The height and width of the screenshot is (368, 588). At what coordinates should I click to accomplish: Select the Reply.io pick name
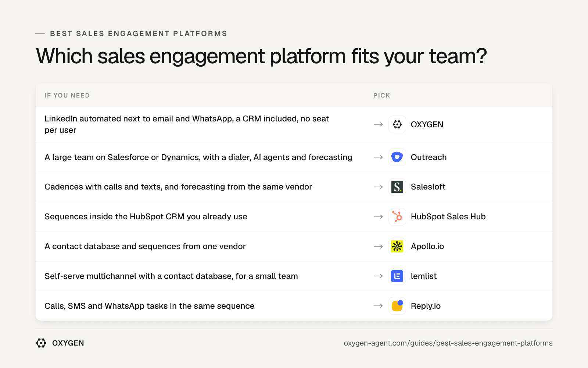click(426, 306)
